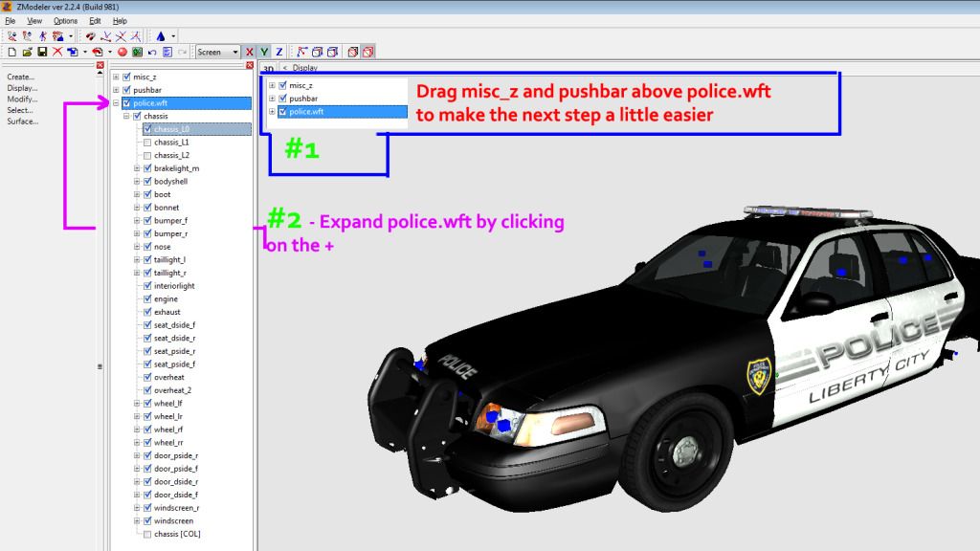Image resolution: width=980 pixels, height=551 pixels.
Task: Click the Display... command in left panel
Action: coord(22,88)
